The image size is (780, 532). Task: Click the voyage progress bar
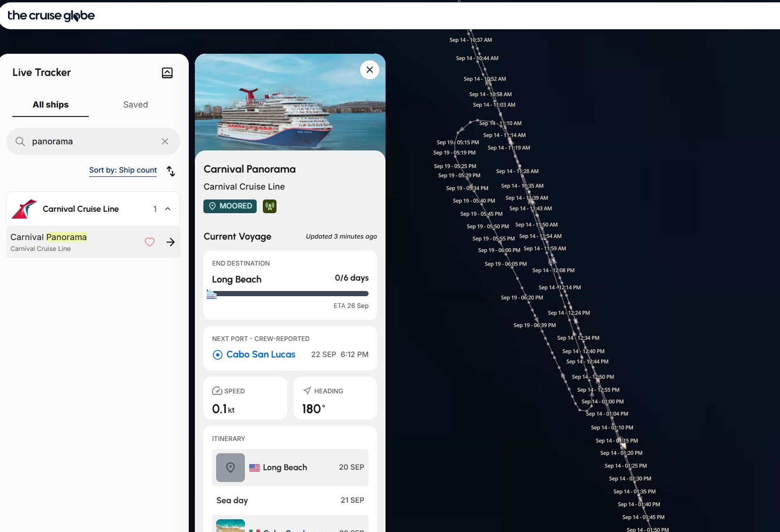click(290, 294)
